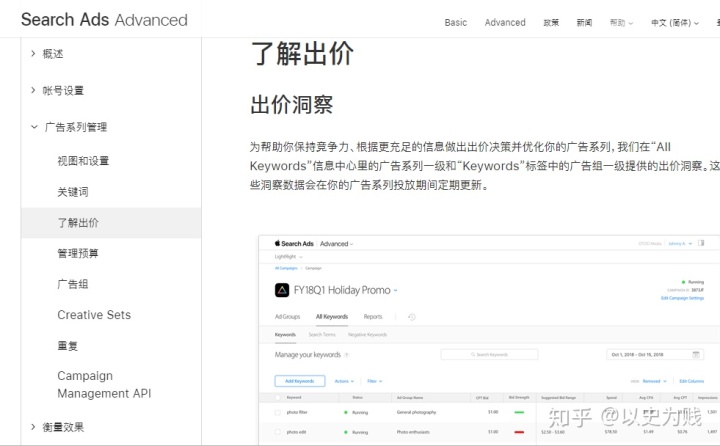This screenshot has width=720, height=446.
Task: Collapse the 广告系列管理 sidebar section
Action: tap(75, 127)
